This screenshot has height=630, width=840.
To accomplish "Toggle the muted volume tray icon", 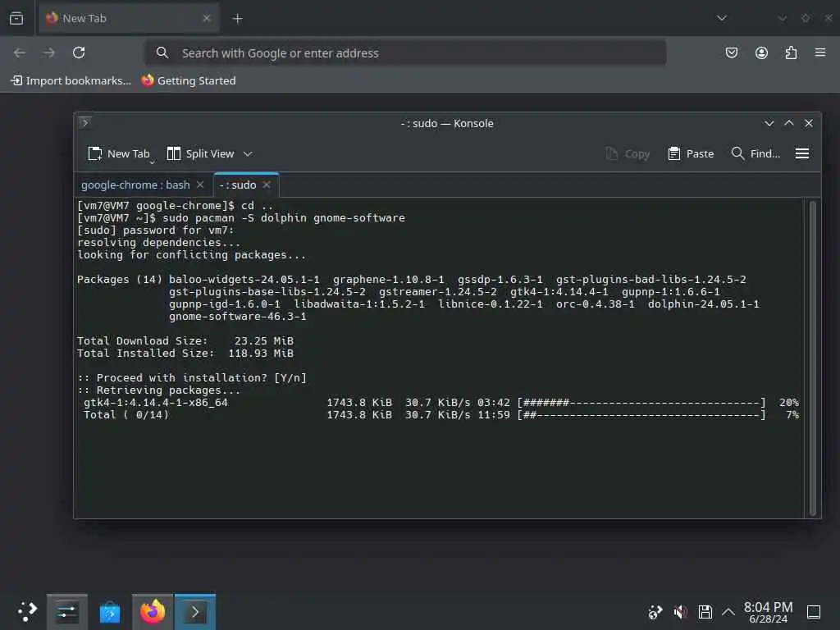I will pyautogui.click(x=680, y=611).
